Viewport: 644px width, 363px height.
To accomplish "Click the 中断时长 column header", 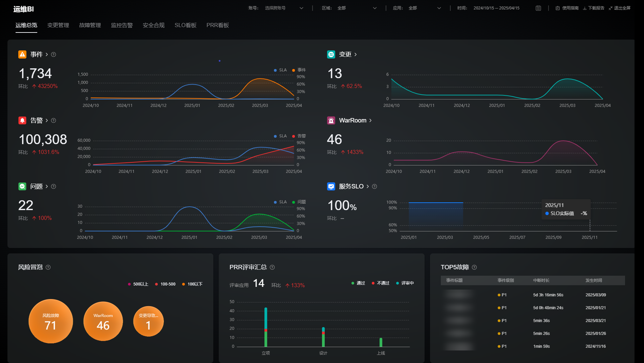I will (x=541, y=280).
